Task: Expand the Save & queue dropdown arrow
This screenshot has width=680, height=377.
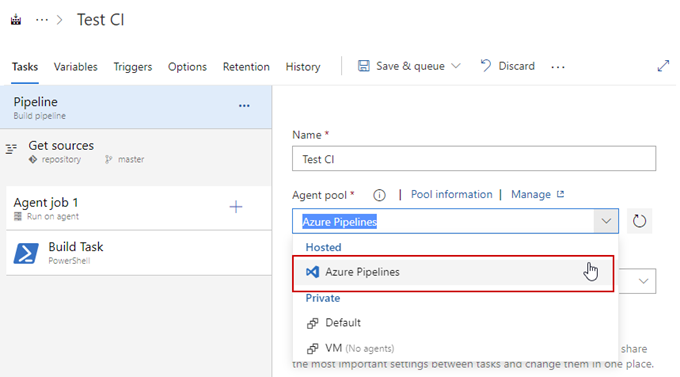Action: [455, 66]
